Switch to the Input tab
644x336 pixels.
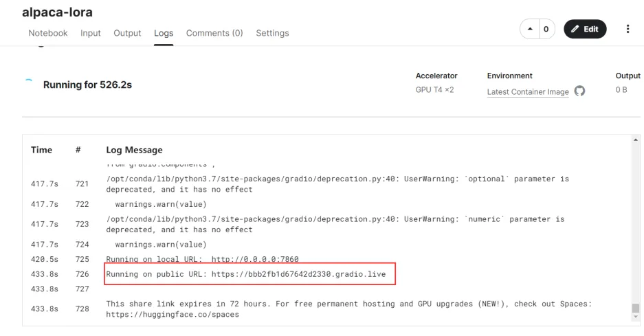(x=90, y=33)
